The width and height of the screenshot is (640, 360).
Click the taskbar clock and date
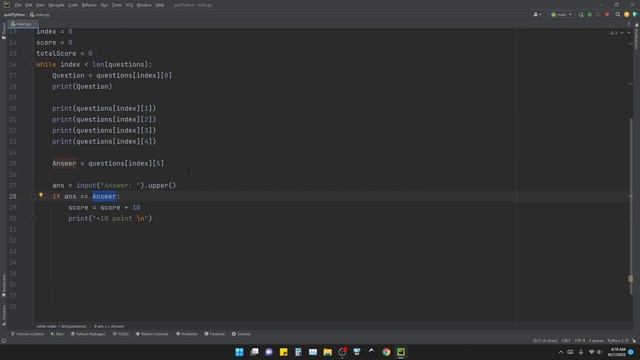617,352
